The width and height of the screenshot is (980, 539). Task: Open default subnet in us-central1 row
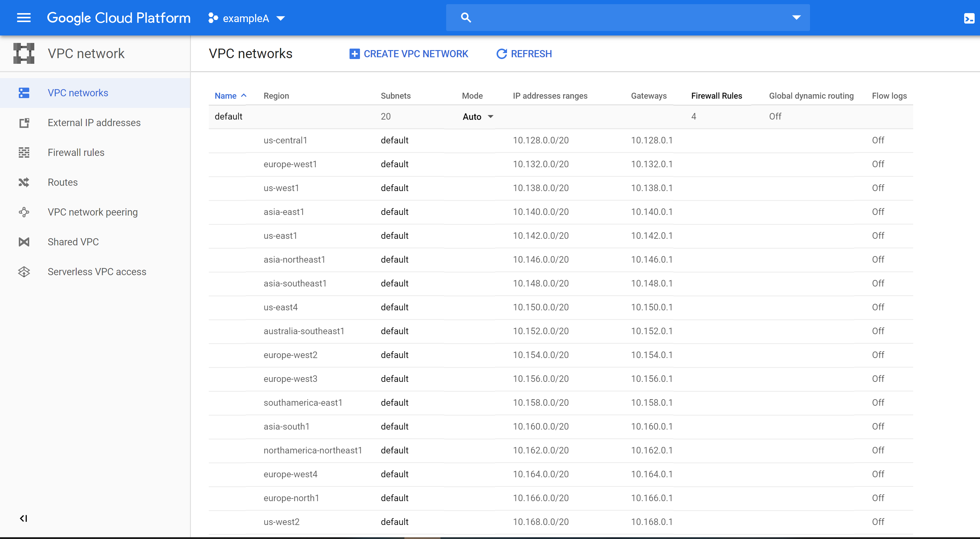click(x=395, y=140)
